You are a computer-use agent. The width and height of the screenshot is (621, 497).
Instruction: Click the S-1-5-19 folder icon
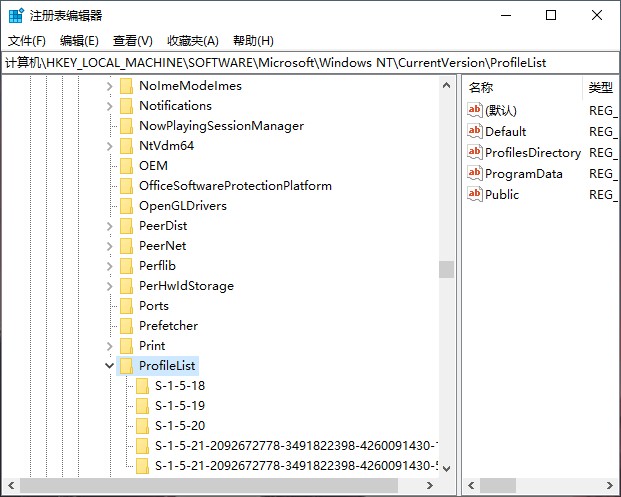tap(142, 406)
